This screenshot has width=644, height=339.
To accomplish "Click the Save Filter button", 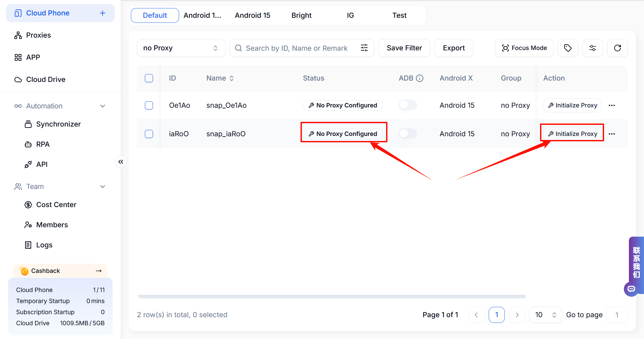I will (x=404, y=48).
